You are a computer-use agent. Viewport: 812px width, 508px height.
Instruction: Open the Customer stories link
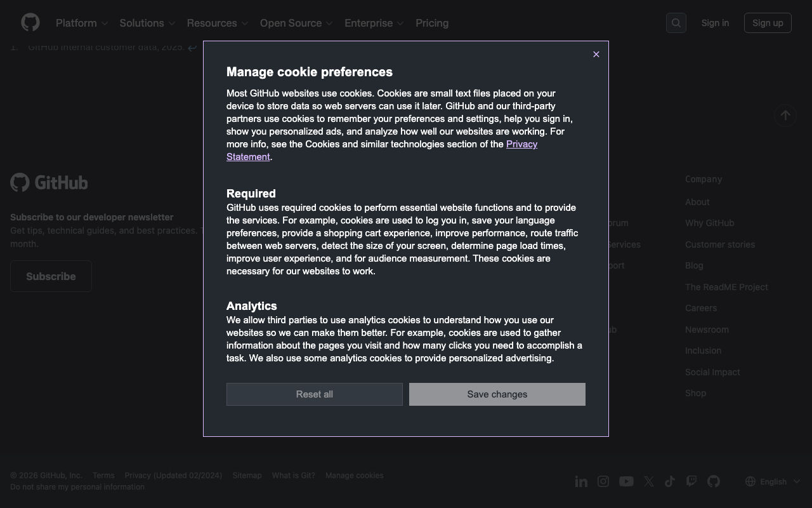click(720, 244)
